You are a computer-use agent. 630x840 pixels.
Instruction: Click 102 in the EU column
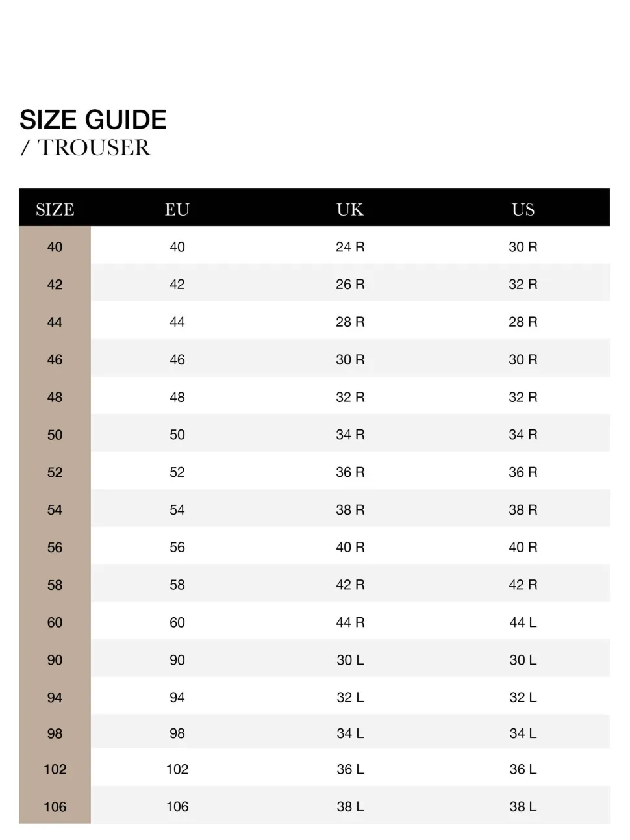pos(177,769)
